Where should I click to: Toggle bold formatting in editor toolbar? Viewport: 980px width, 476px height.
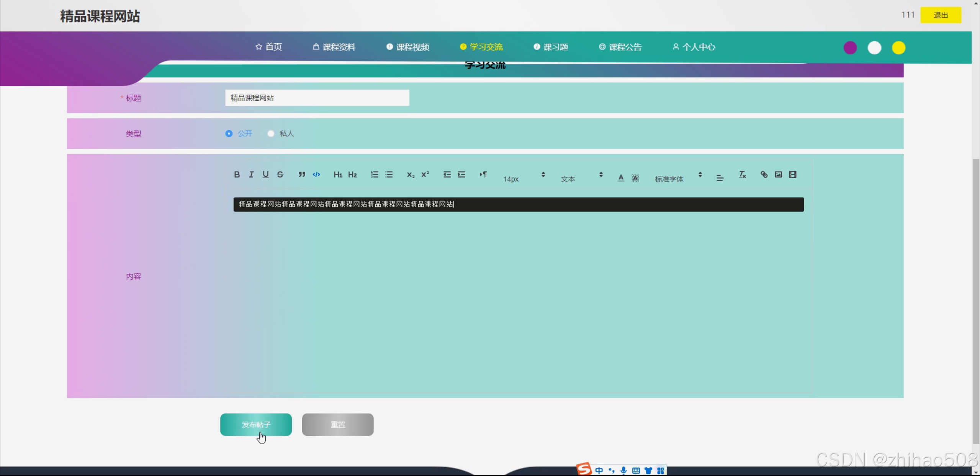coord(237,175)
